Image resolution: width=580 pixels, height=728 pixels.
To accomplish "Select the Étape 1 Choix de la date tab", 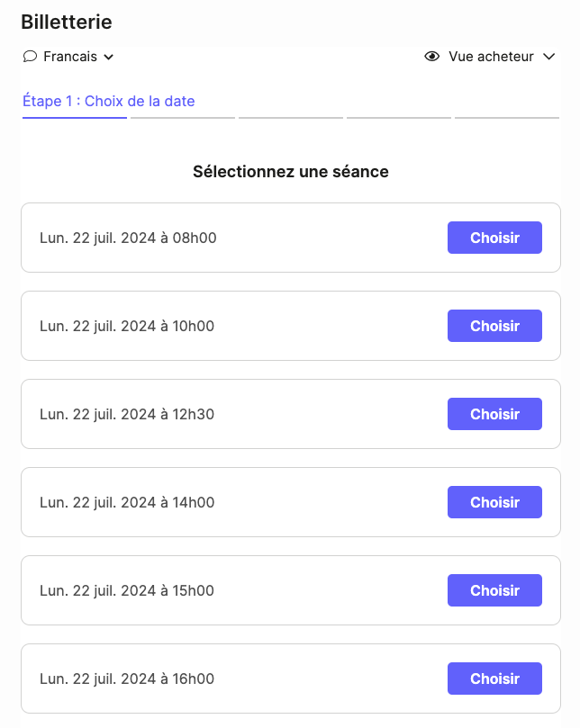I will [x=108, y=101].
